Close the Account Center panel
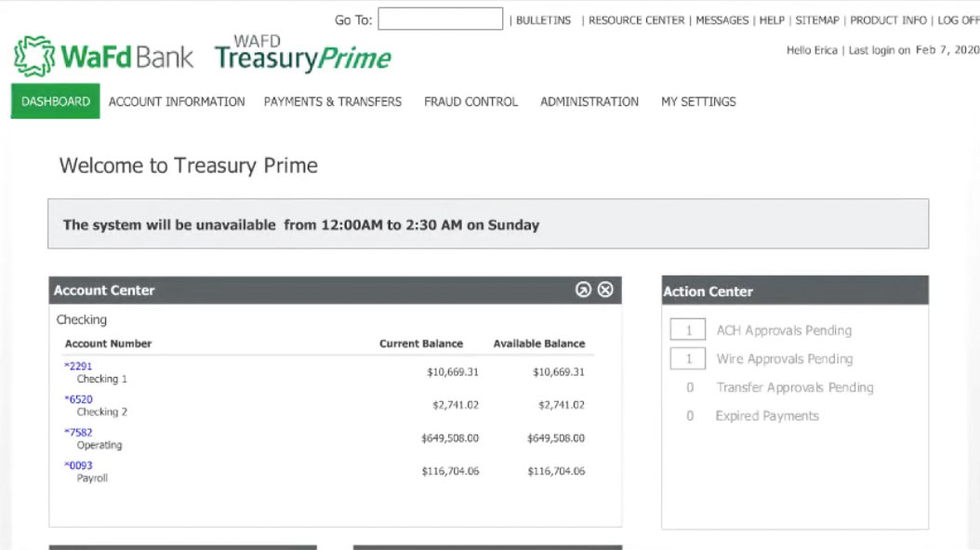The height and width of the screenshot is (550, 980). tap(605, 289)
